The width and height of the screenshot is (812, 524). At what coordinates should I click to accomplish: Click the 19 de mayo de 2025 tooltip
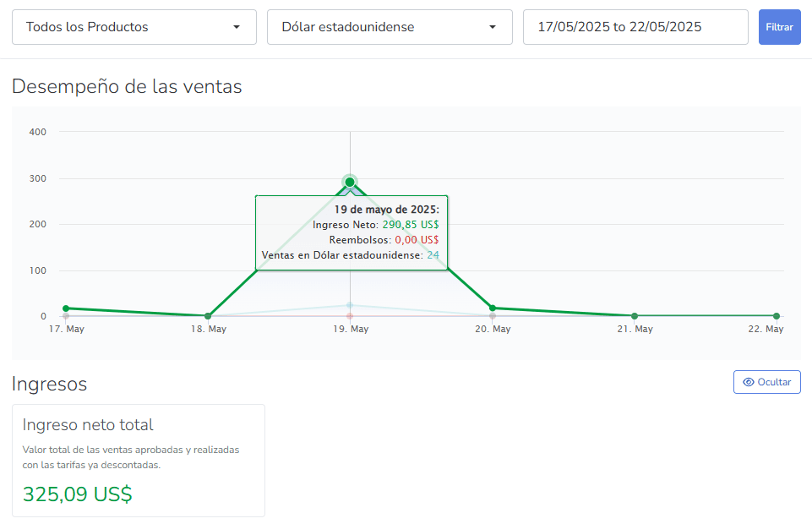point(352,232)
